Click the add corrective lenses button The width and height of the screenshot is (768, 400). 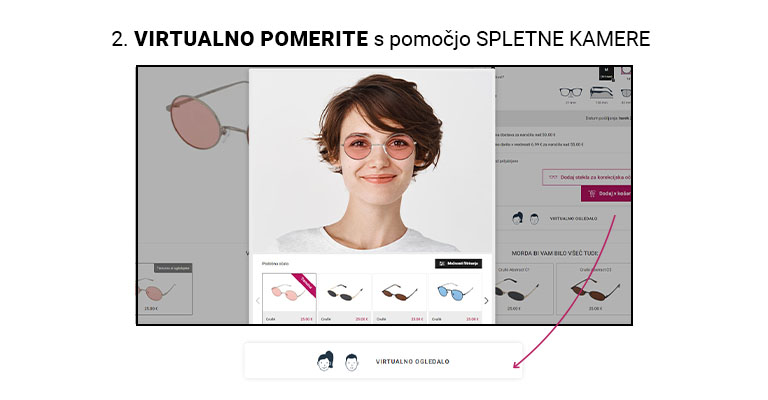(x=587, y=177)
